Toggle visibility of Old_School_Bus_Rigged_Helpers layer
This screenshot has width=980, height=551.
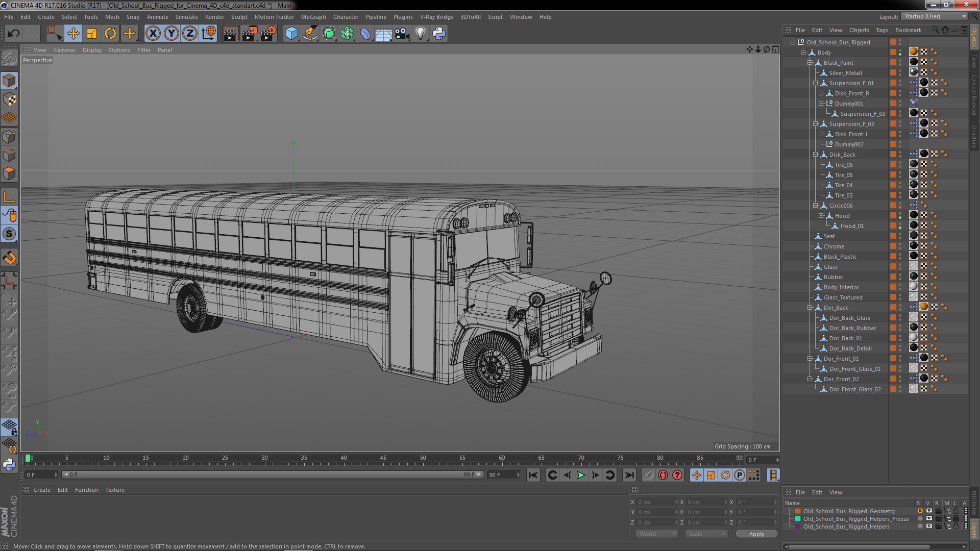[929, 527]
